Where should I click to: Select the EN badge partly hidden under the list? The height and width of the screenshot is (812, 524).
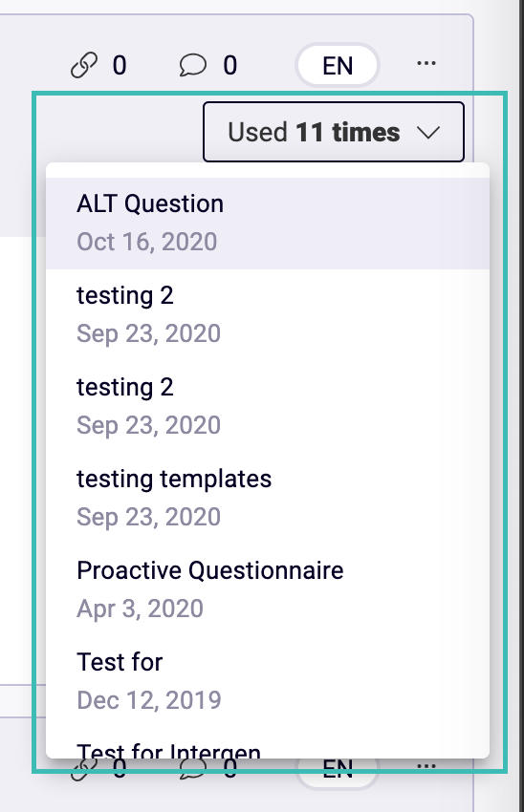tap(338, 770)
